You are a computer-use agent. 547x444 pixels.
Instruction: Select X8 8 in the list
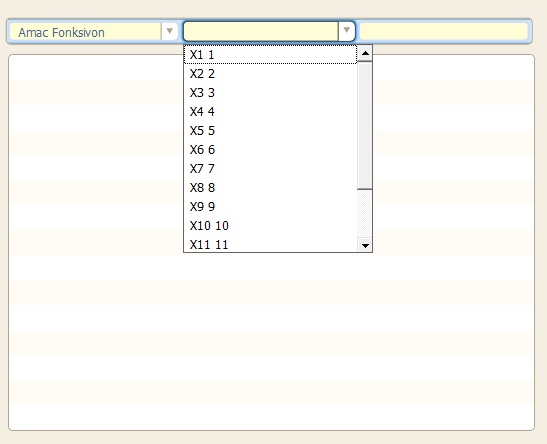[x=270, y=188]
